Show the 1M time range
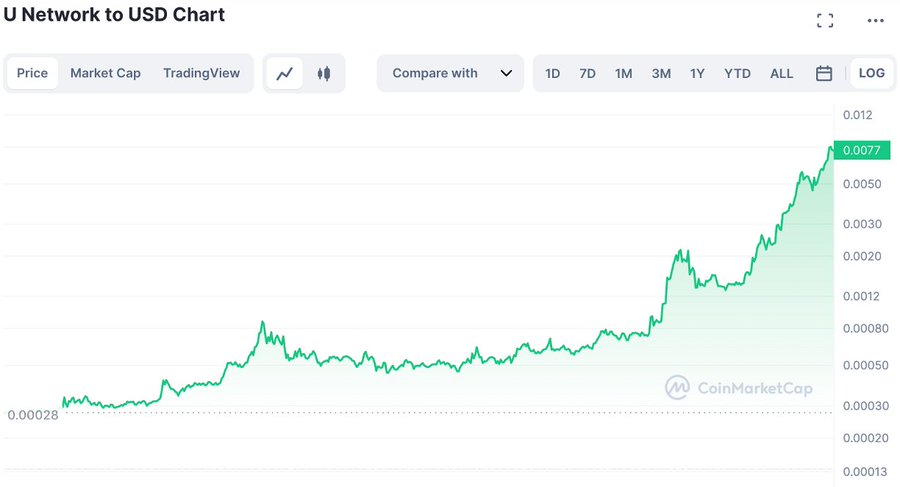This screenshot has width=900, height=487. 623,74
